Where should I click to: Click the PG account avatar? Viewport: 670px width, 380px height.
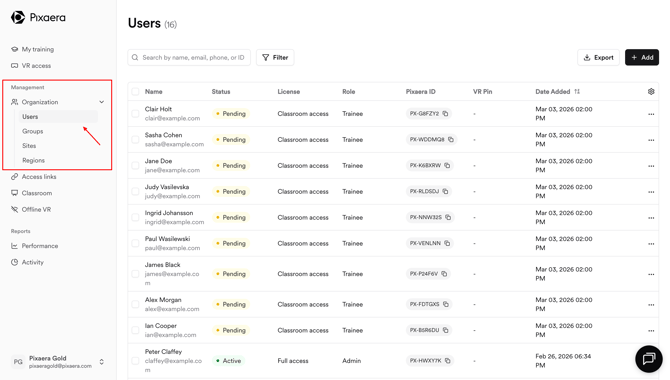coord(18,362)
